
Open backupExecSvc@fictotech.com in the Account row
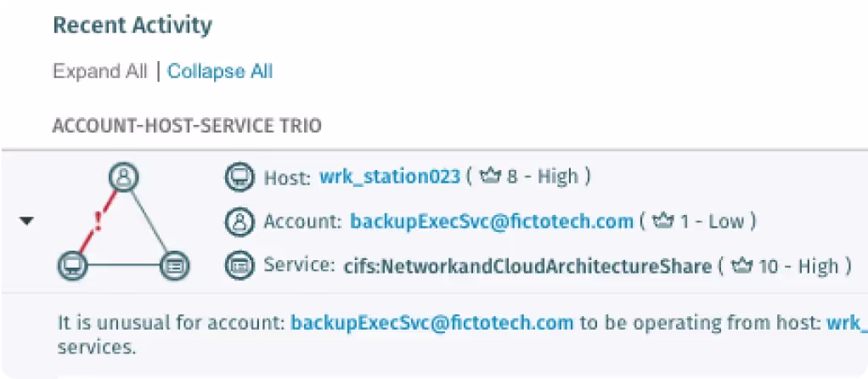492,222
